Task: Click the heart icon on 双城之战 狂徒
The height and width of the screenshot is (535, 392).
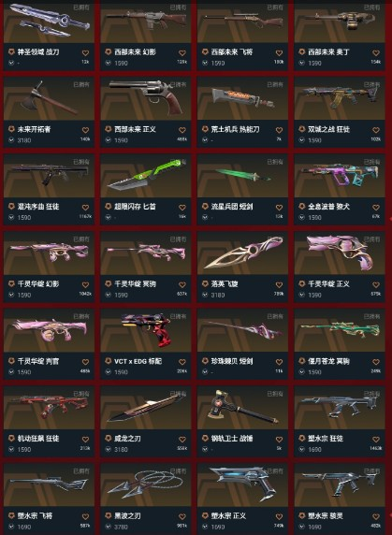Action: click(x=376, y=130)
